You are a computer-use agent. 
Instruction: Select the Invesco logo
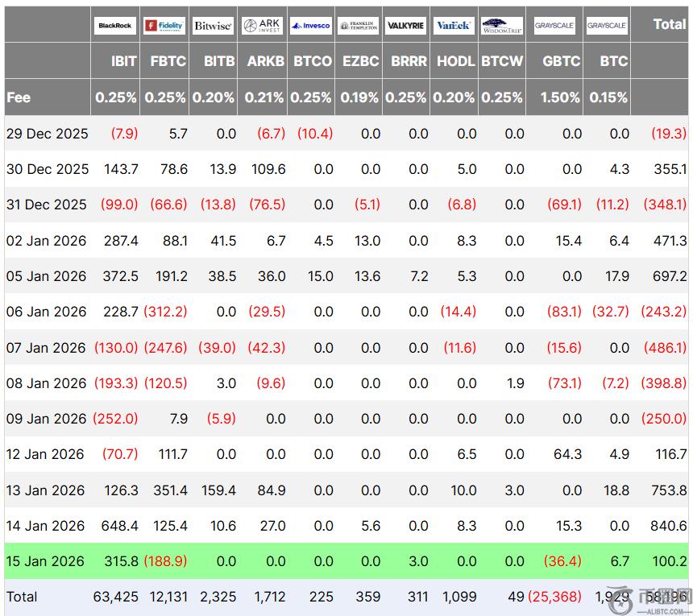pos(311,26)
